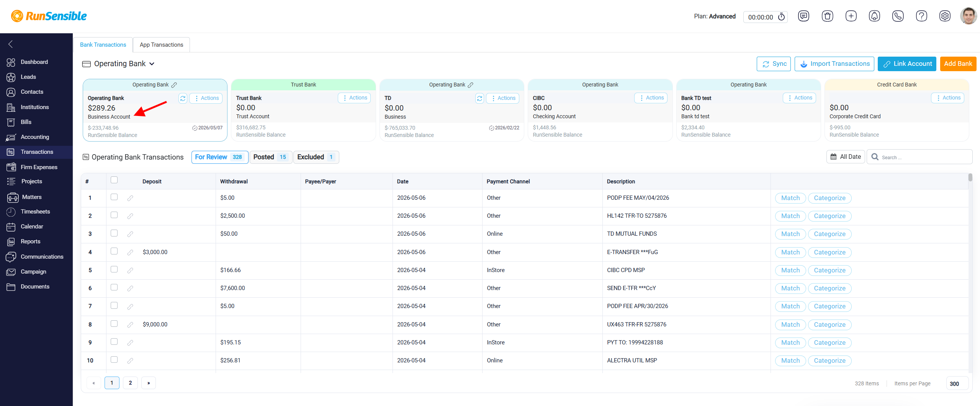Click refresh icon on Operating Bank card
Viewport: 980px width, 406px height.
[183, 98]
